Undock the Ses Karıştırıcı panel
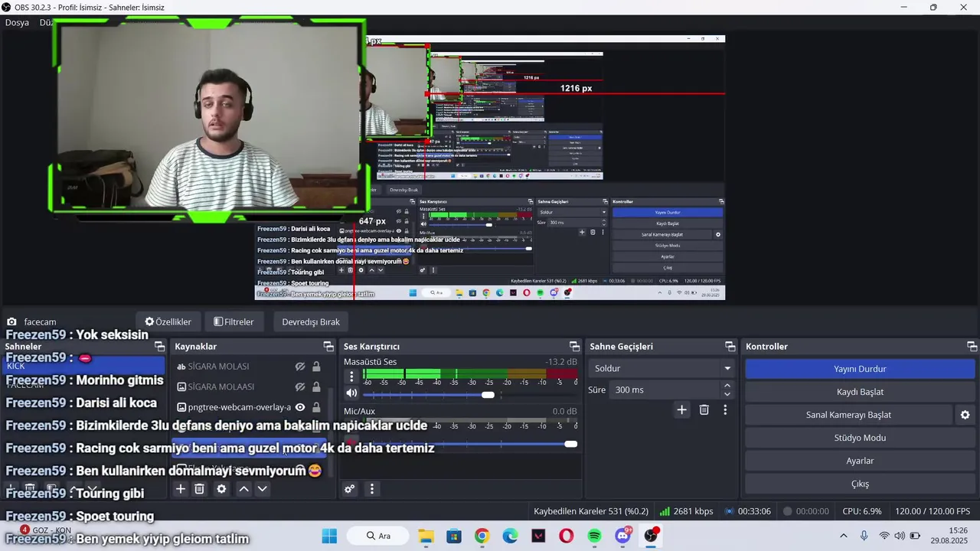Screen dimensions: 980x551 (574, 347)
